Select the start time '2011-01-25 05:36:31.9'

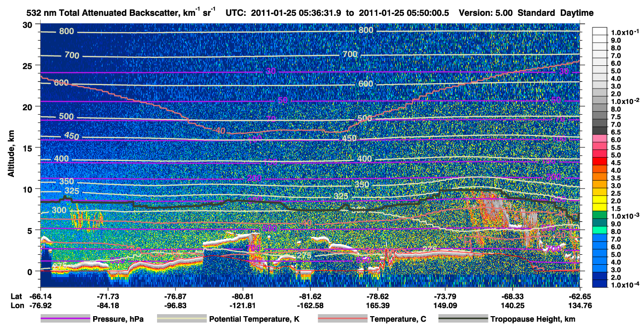point(296,13)
